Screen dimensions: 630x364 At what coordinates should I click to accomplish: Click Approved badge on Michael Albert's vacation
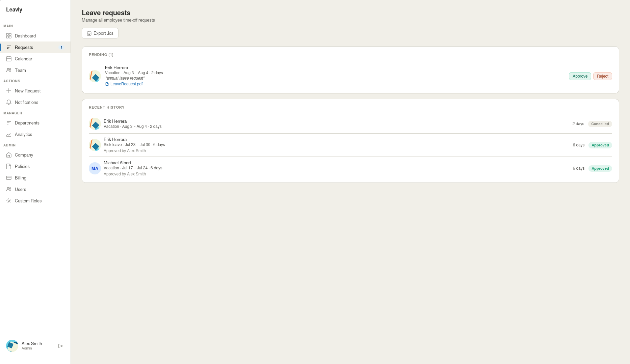pos(600,168)
